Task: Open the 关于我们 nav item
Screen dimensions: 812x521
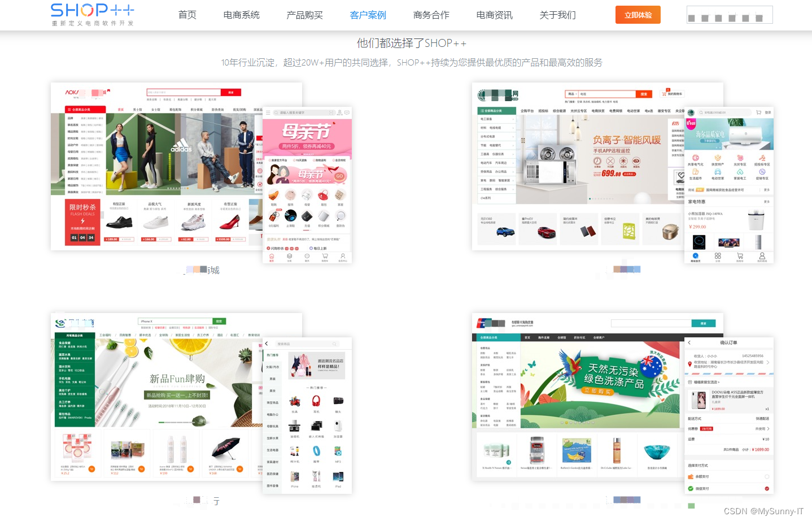Action: click(x=558, y=15)
